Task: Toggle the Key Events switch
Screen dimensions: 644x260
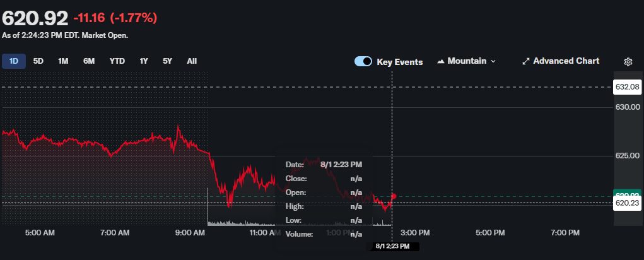Action: [x=363, y=62]
